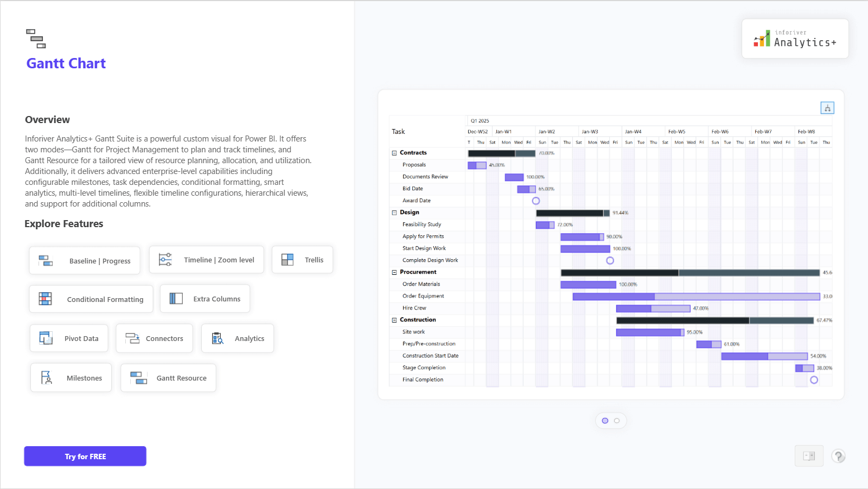The image size is (868, 489).
Task: Open the Gantt Resource feature
Action: coord(168,378)
